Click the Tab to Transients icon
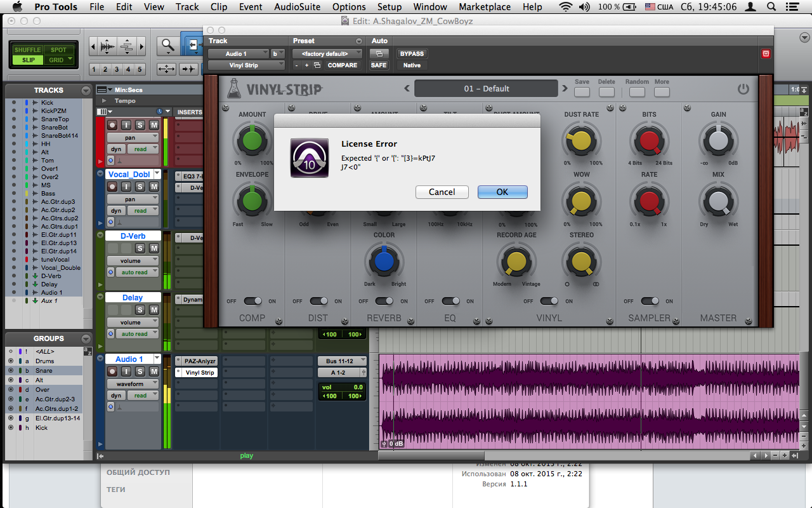812x508 pixels. tap(189, 69)
